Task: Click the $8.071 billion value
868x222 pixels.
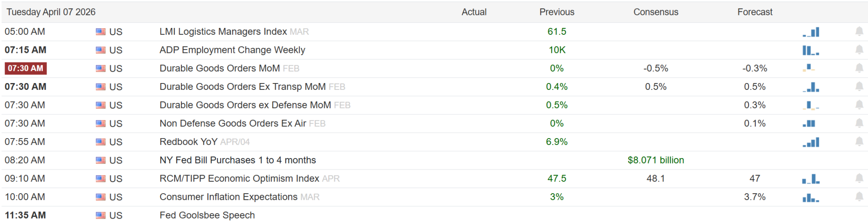Action: [656, 160]
